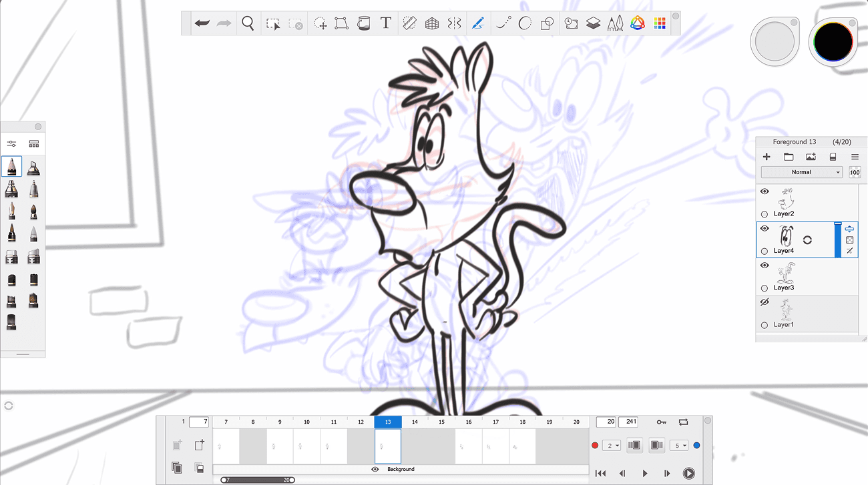Select the pencil brush in brush palette
The height and width of the screenshot is (485, 868).
point(12,167)
